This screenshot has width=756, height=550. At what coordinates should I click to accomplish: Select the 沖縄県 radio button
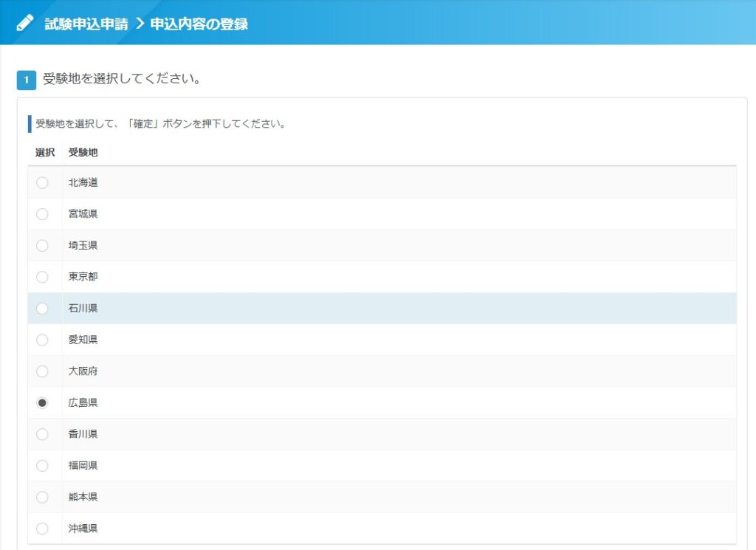pos(42,529)
